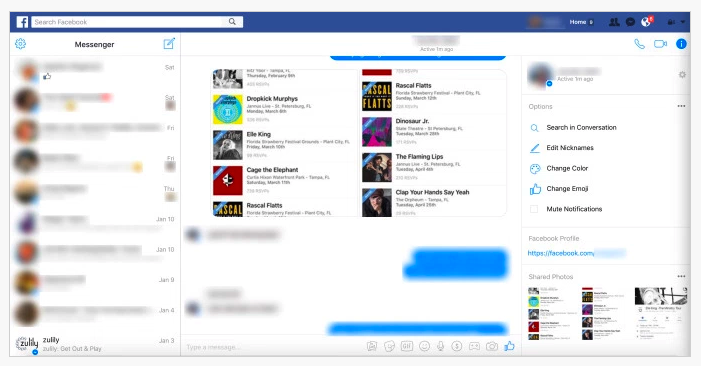The width and height of the screenshot is (701, 366).
Task: Open the Dropkick Murphys event
Action: coord(285,109)
